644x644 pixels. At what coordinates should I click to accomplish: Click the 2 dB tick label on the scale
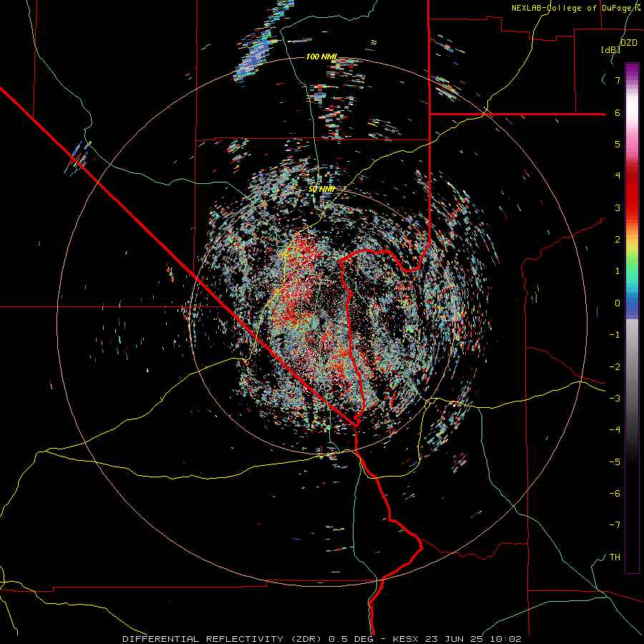(x=618, y=240)
